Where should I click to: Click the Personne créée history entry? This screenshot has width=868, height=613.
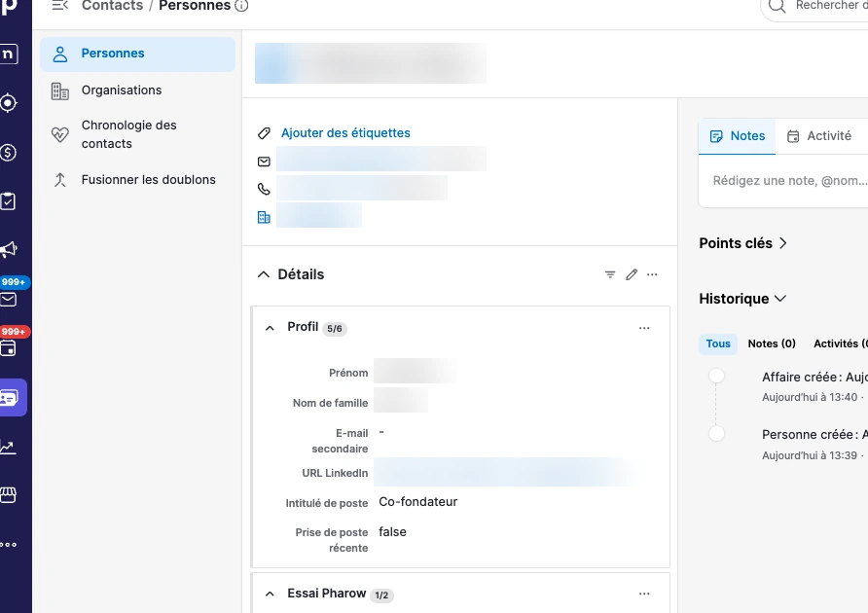814,435
